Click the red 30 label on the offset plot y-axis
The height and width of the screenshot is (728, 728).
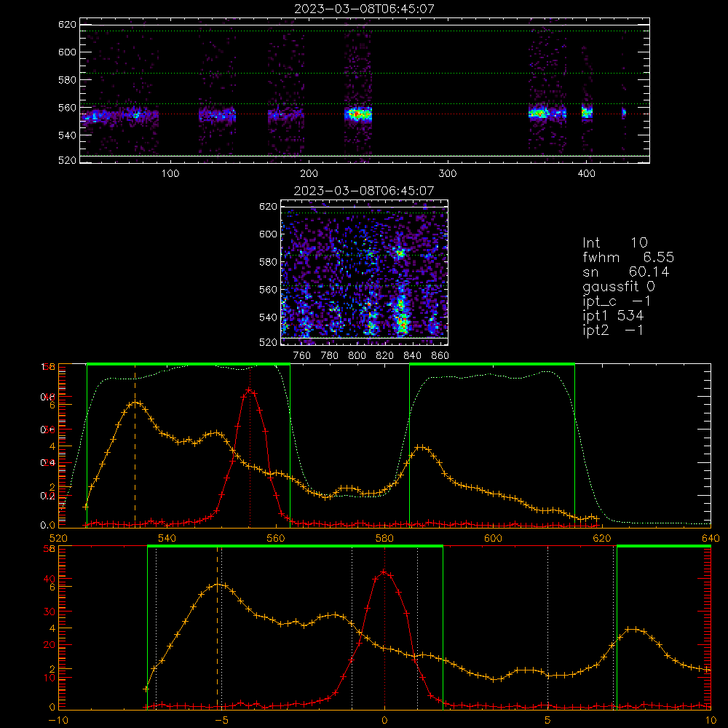pos(50,612)
